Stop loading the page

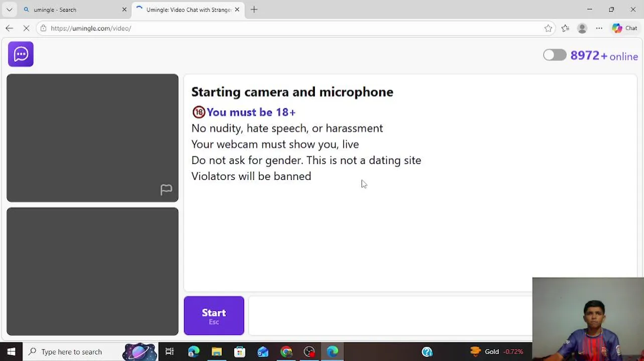[x=26, y=29]
